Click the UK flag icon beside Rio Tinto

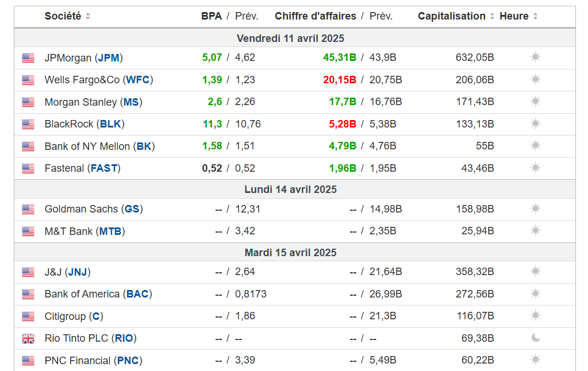(x=28, y=339)
